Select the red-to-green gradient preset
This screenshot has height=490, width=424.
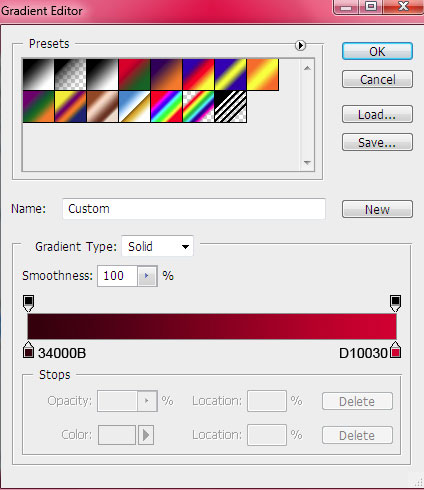pyautogui.click(x=134, y=74)
